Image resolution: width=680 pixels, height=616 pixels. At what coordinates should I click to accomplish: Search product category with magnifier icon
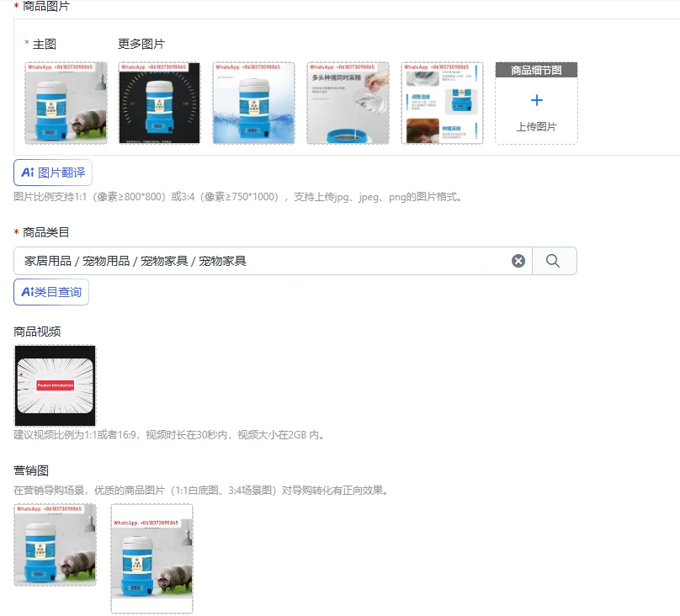[x=554, y=261]
